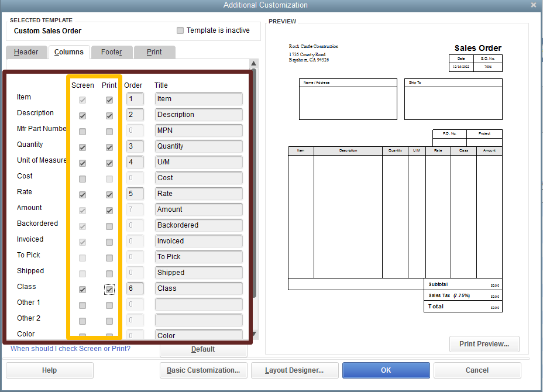Edit the Amount title field
The image size is (543, 392).
(x=199, y=209)
